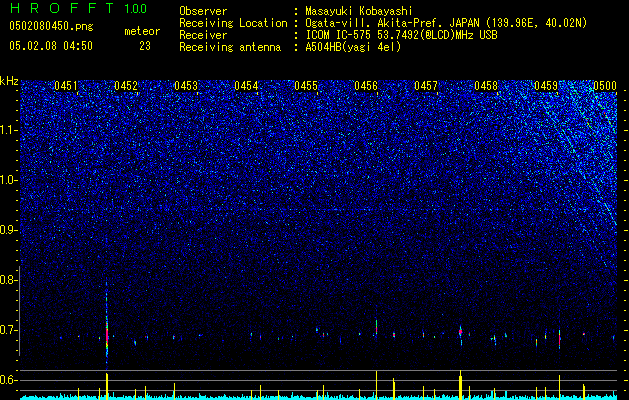Click the 'Observer' field label
This screenshot has width=629, height=400.
203,11
